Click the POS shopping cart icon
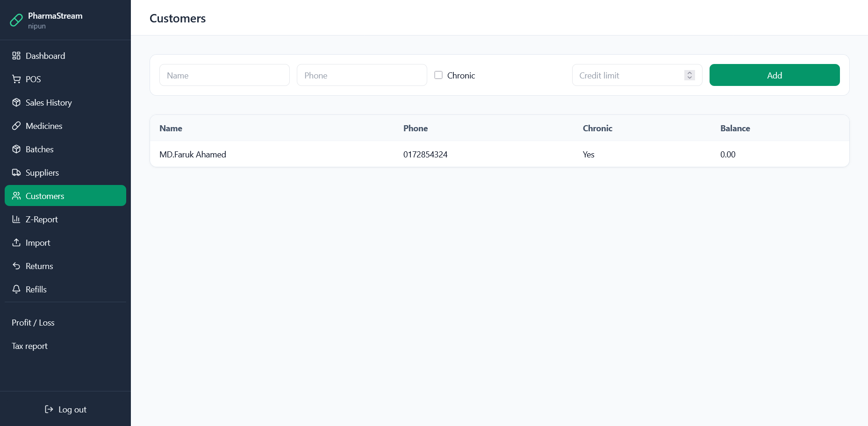This screenshot has height=426, width=868. [16, 79]
